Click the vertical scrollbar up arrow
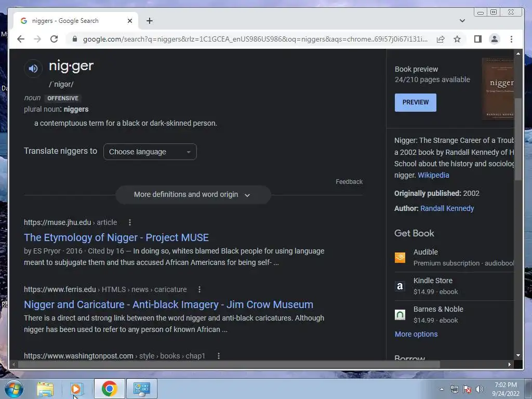The width and height of the screenshot is (532, 399). [518, 54]
